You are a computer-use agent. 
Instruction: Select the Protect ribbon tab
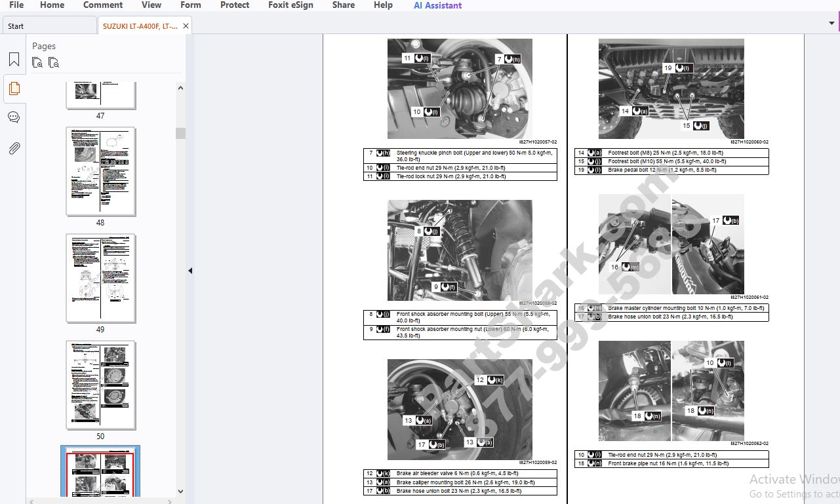coord(235,5)
